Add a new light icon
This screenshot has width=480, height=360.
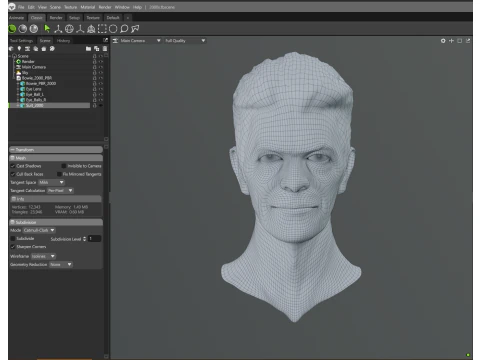[19, 49]
